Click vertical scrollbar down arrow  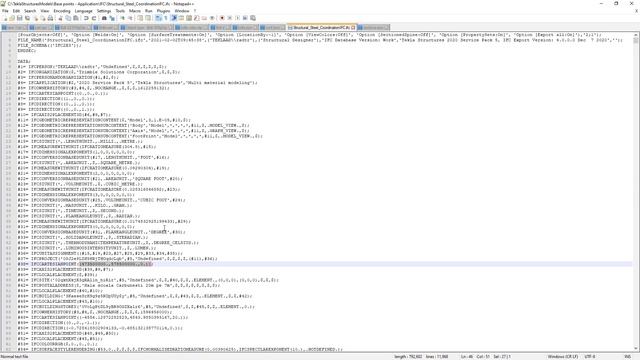click(x=636, y=349)
